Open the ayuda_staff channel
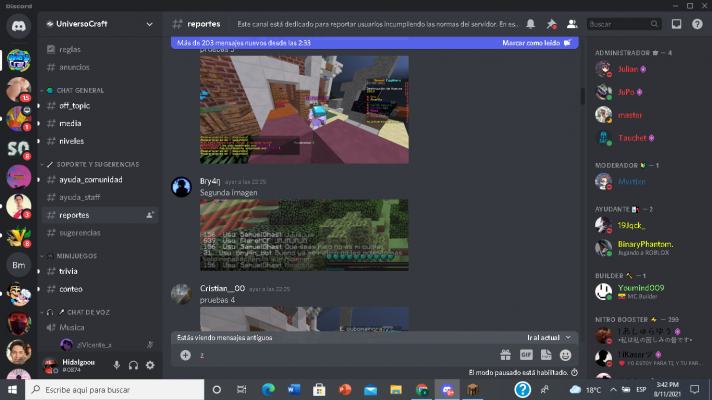 [x=100, y=198]
